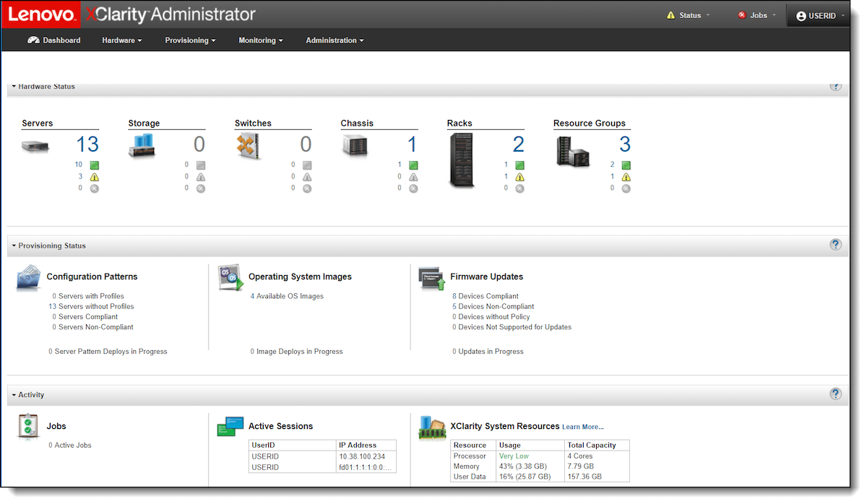The height and width of the screenshot is (504, 867).
Task: Click the Firmware Updates icon
Action: [432, 278]
